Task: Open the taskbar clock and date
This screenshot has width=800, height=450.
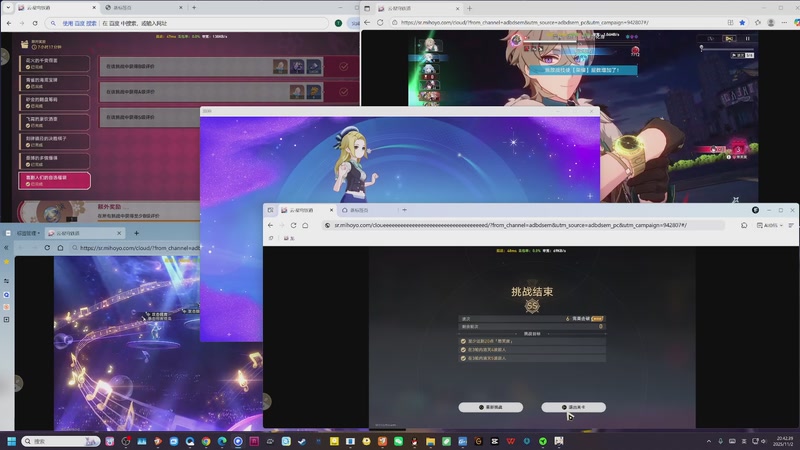Action: (785, 441)
